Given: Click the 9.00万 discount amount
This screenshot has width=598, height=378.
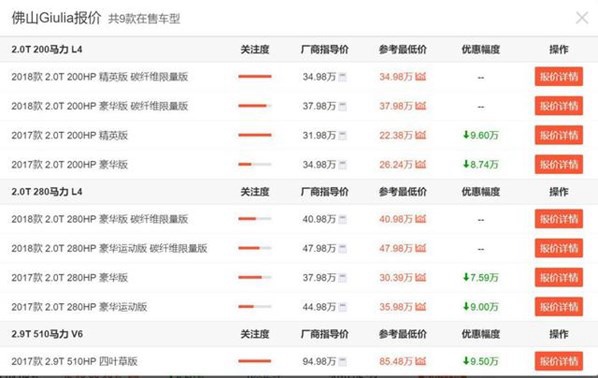Looking at the screenshot, I should (481, 307).
